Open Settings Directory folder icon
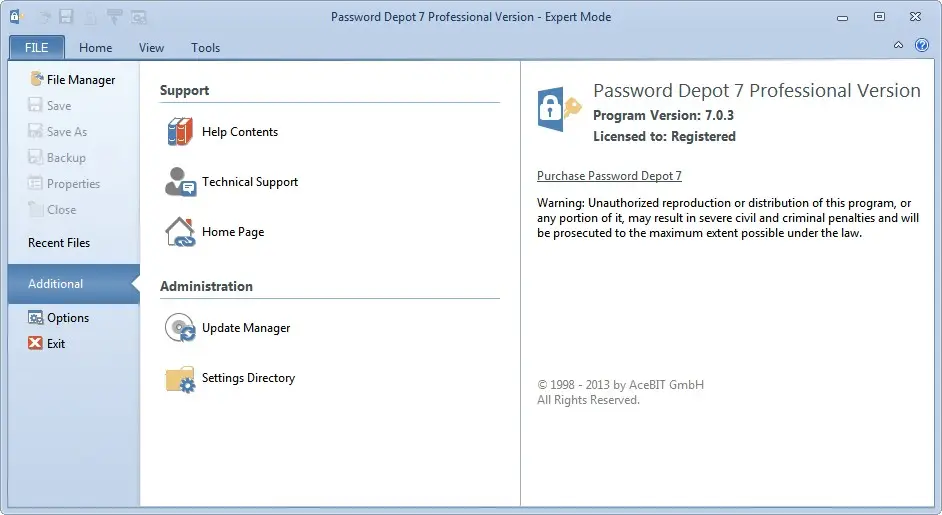The height and width of the screenshot is (515, 942). click(x=180, y=379)
